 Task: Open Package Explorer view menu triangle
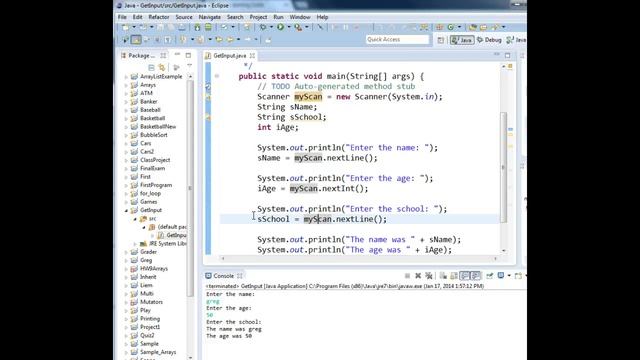click(189, 67)
